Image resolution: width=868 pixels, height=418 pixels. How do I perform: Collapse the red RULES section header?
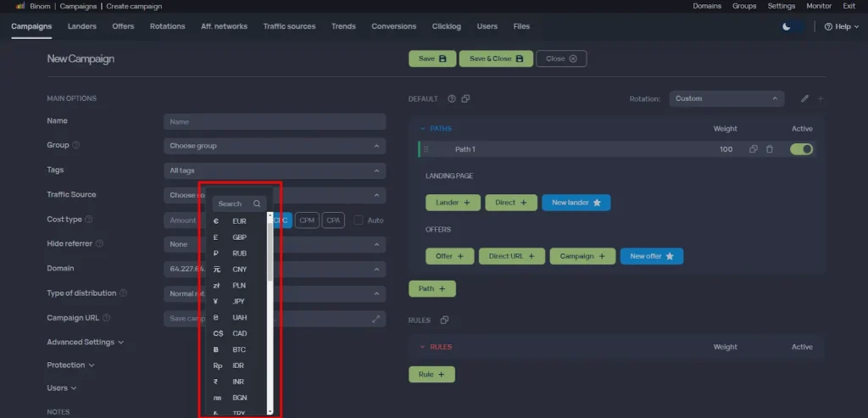436,347
